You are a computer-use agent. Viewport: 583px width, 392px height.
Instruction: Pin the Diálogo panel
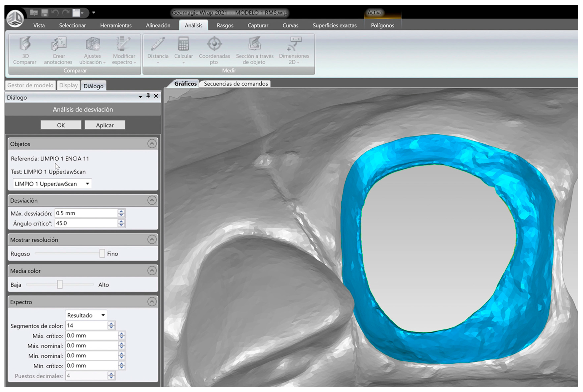tap(148, 96)
